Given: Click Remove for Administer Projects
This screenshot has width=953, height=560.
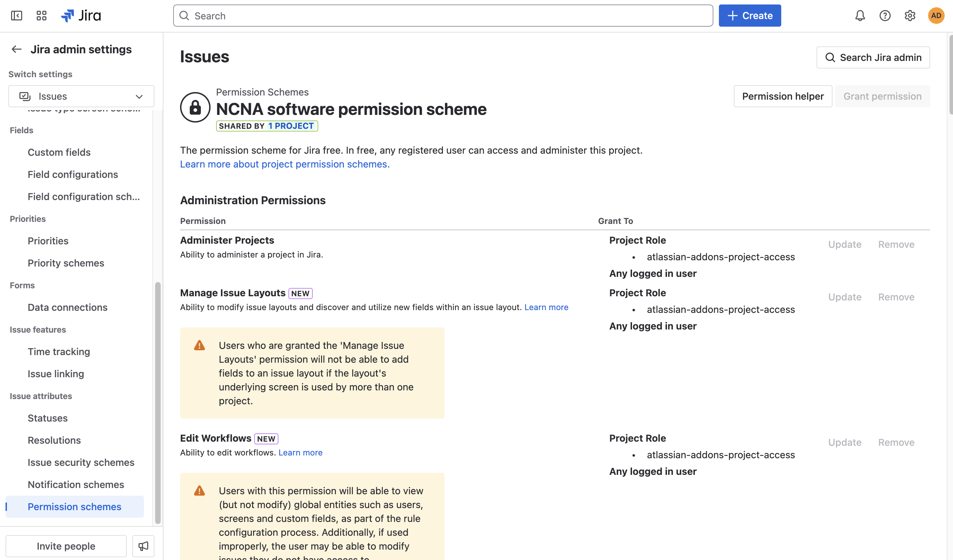Looking at the screenshot, I should (896, 244).
